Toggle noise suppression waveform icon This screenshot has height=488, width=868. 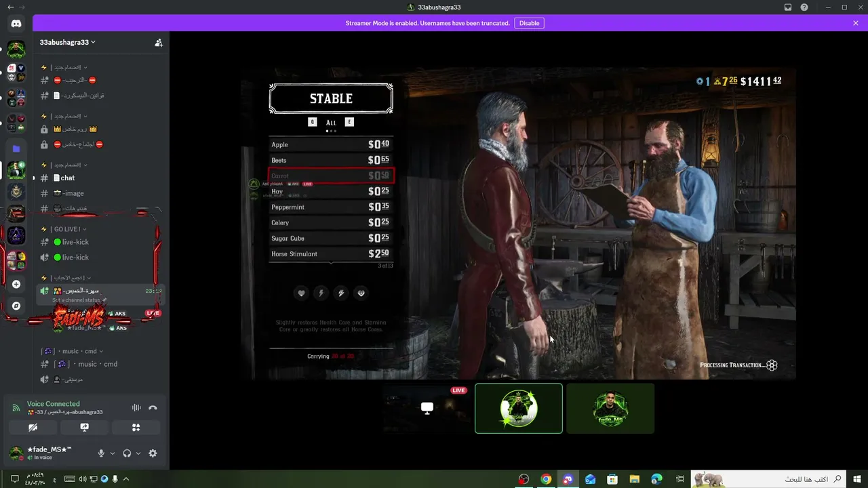point(136,408)
